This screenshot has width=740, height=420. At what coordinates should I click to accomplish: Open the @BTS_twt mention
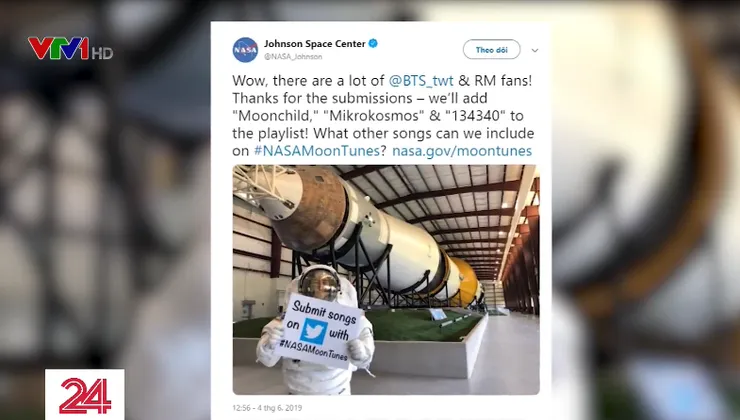421,81
